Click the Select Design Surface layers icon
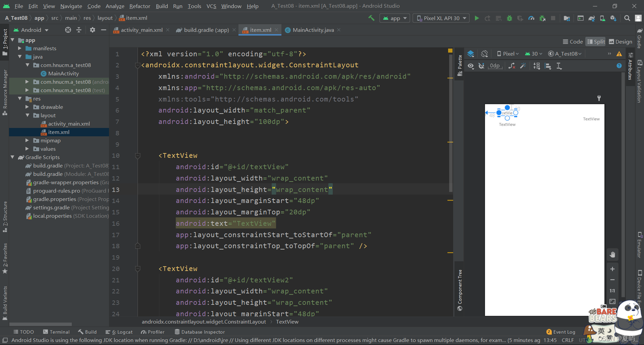Viewport: 644px width, 345px height. pos(471,54)
